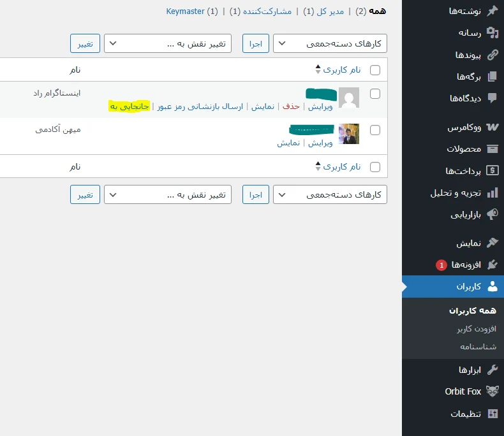The image size is (504, 436).
Task: Click نمایش for the میهن آکادمی user
Action: pyautogui.click(x=288, y=143)
